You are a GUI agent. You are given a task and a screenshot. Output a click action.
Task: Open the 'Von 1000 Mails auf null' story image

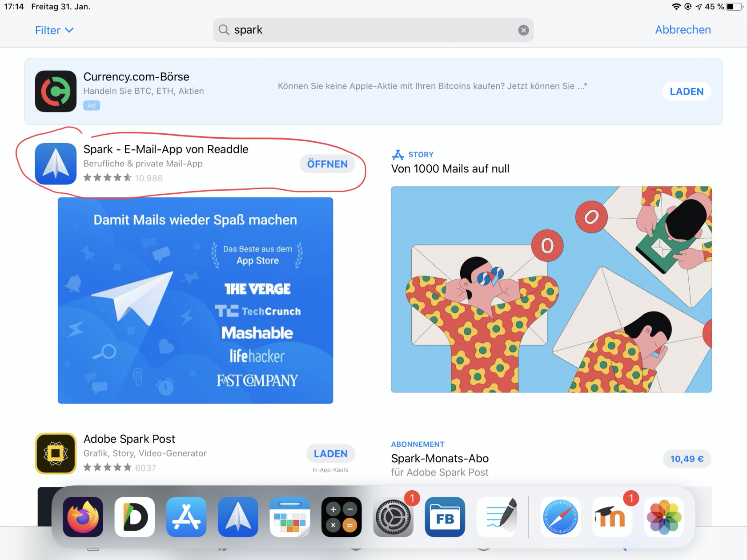551,289
